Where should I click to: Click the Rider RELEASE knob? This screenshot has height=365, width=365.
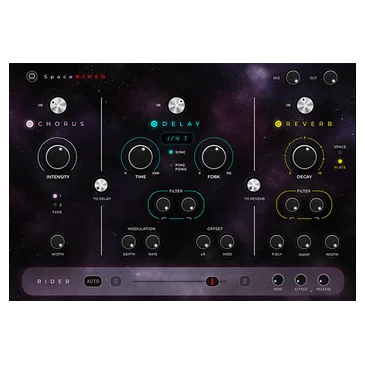pos(323,280)
